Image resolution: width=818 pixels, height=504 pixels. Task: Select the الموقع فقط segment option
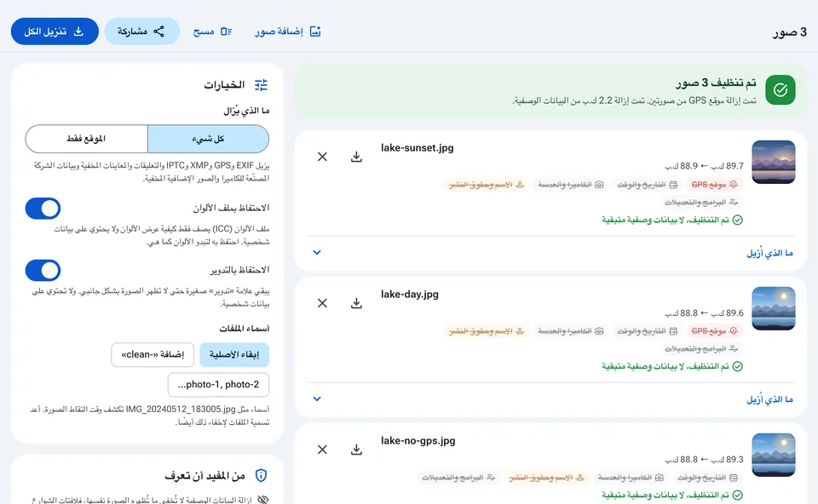87,139
